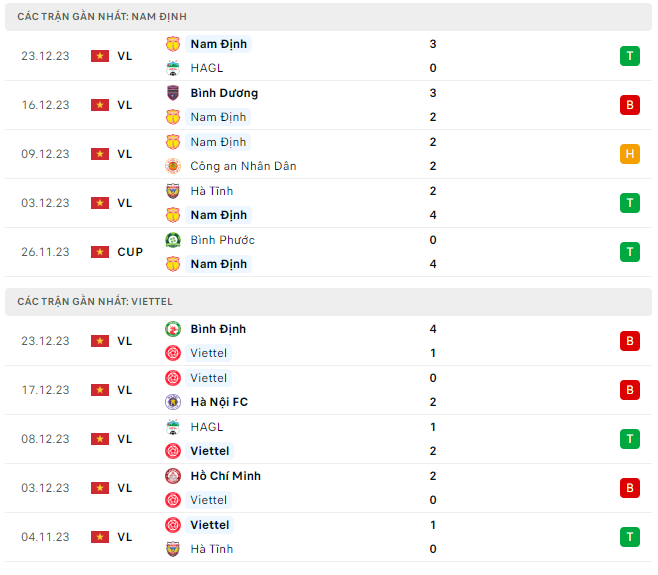The height and width of the screenshot is (575, 658).
Task: Click the Vietnam flag beside the CUP label
Action: coord(100,252)
